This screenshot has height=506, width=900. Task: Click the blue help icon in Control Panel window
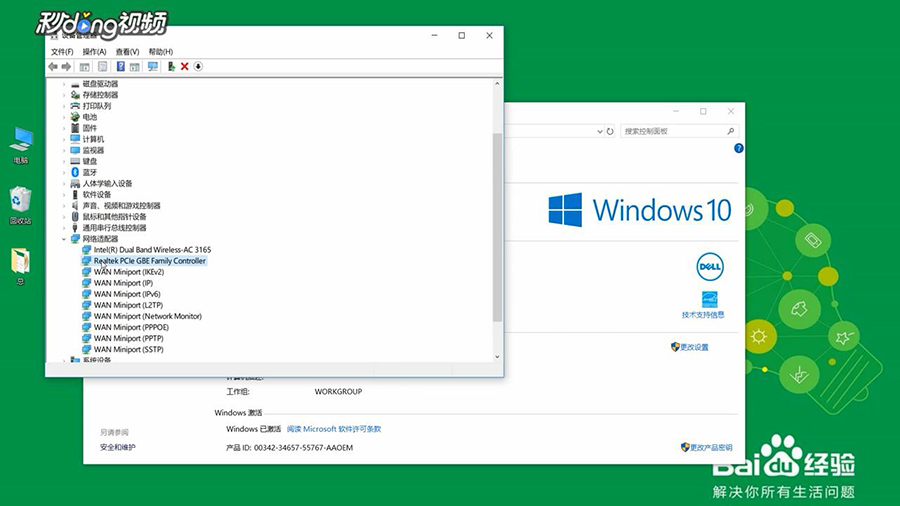pos(739,148)
